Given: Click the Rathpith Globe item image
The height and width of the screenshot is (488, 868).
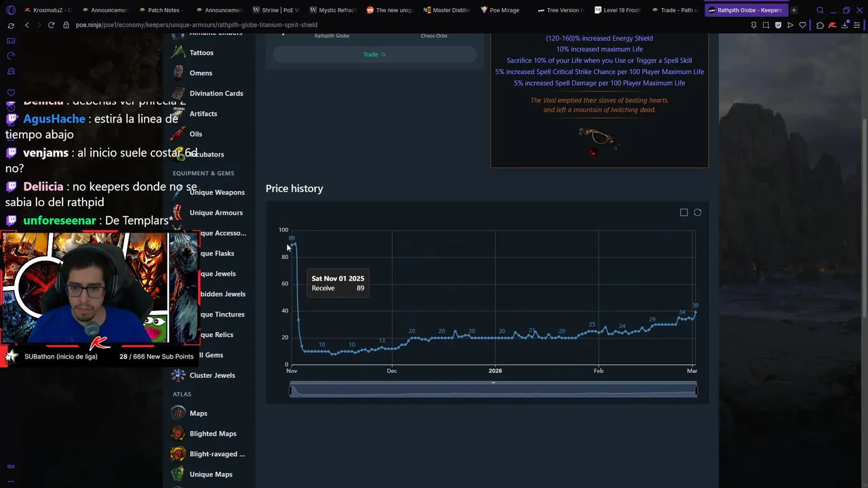Looking at the screenshot, I should tap(599, 141).
